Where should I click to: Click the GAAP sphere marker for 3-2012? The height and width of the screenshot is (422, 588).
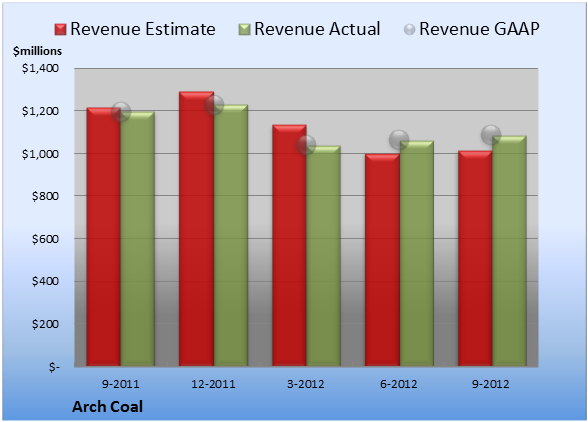[306, 145]
